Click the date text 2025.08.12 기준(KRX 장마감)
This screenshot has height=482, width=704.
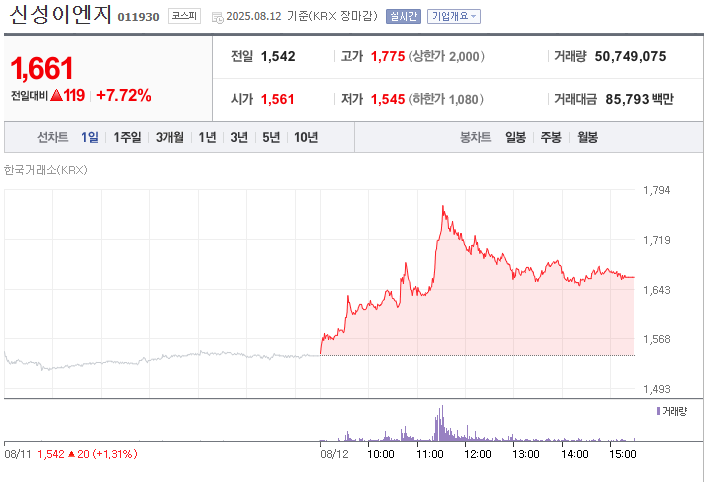[302, 16]
